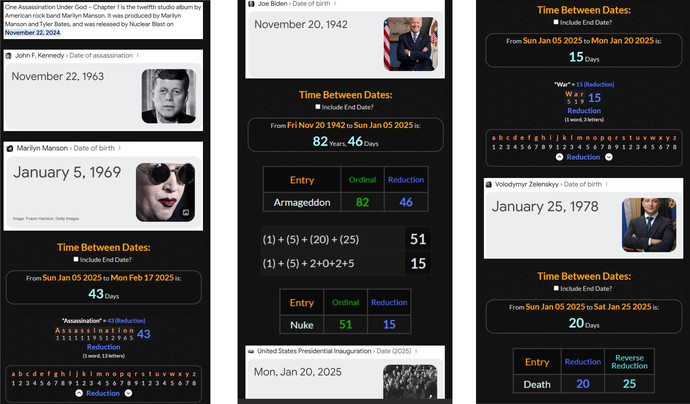Click the Reduction label under right alphabet chart
This screenshot has height=404, width=690.
point(584,157)
